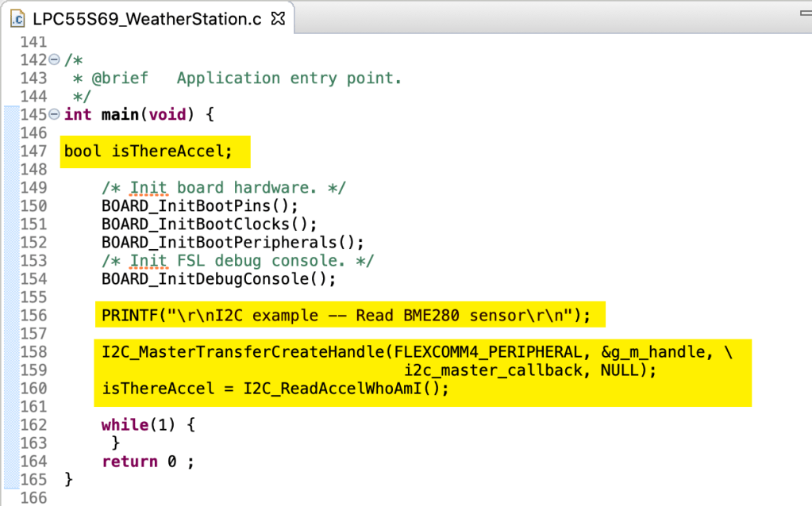This screenshot has height=506, width=812.
Task: Click the BOARD_InitDebugConsole() call
Action: click(219, 279)
